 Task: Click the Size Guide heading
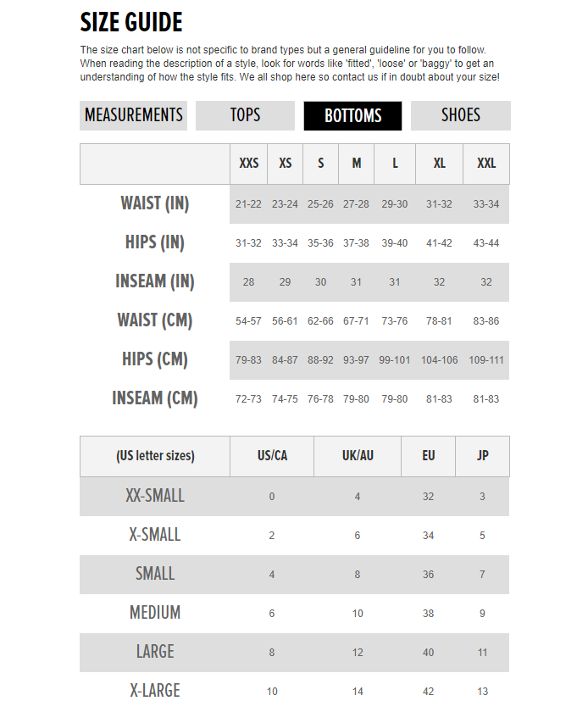[x=131, y=22]
